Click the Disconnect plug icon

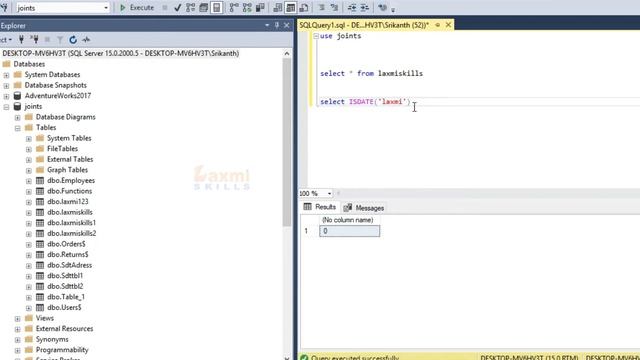pos(34,40)
